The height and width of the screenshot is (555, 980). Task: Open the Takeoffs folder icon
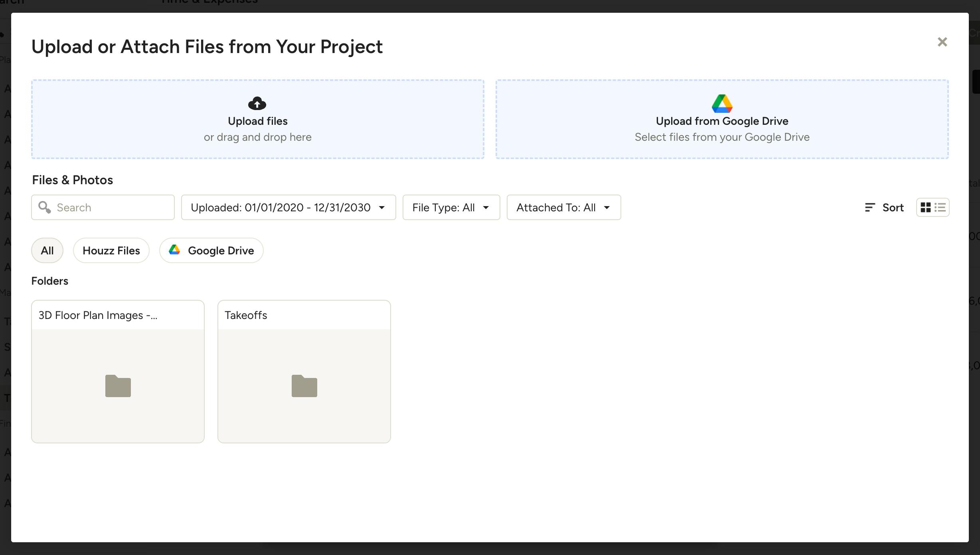(304, 386)
